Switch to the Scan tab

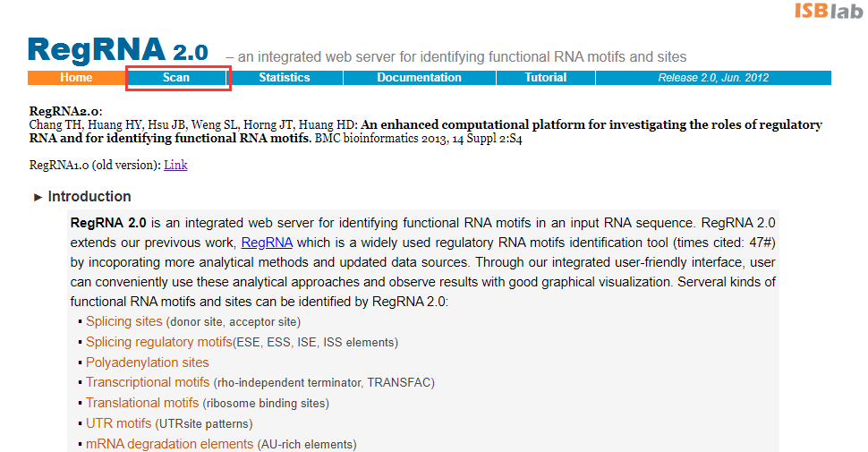pyautogui.click(x=176, y=78)
